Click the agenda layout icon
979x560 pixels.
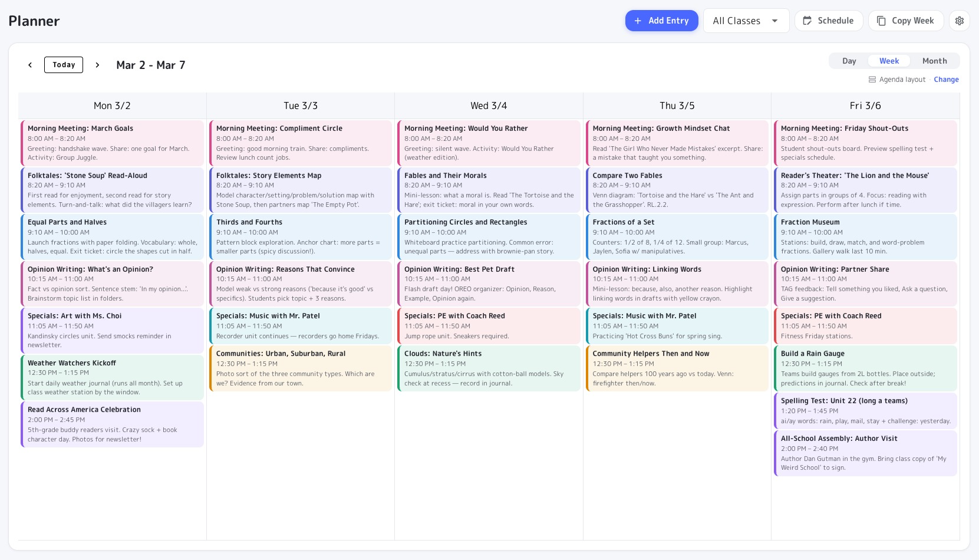tap(872, 80)
